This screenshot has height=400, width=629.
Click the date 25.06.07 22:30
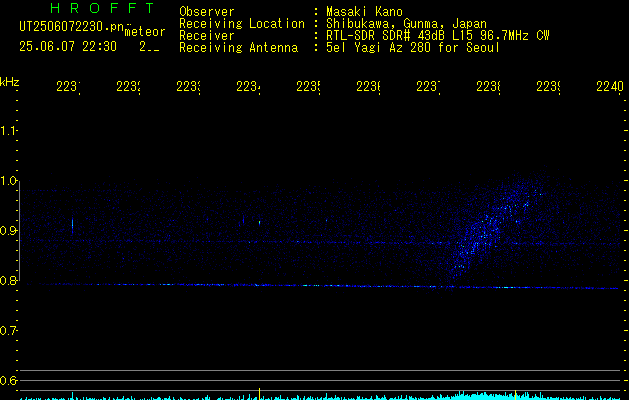point(68,47)
